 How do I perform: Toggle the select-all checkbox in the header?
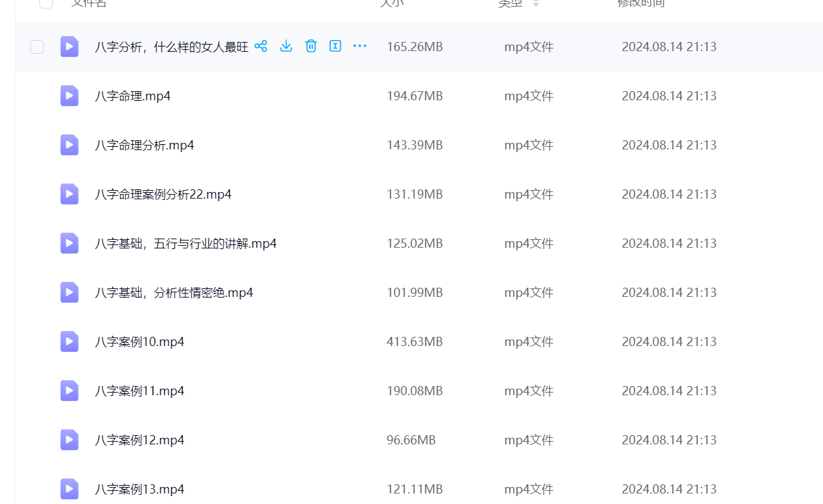tap(46, 3)
